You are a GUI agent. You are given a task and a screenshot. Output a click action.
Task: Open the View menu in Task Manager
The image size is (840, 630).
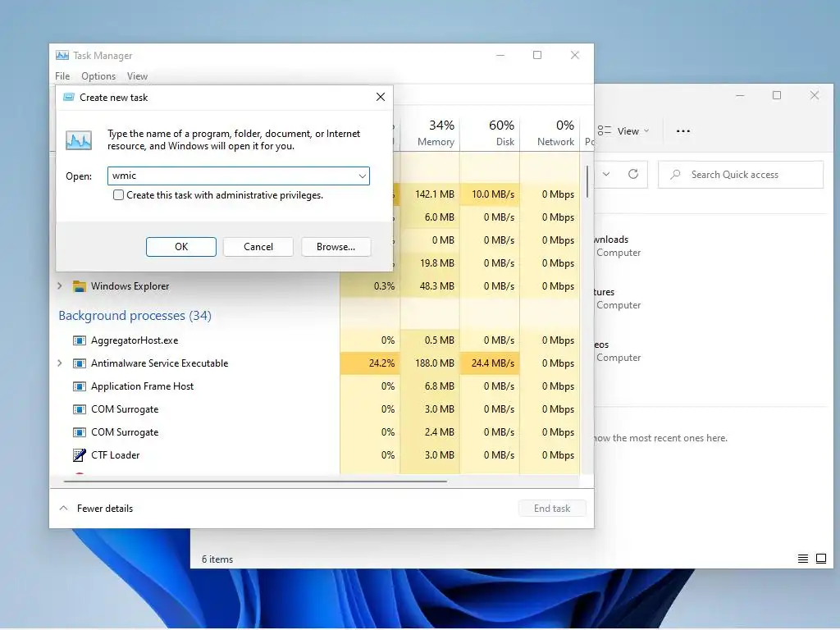pos(137,76)
